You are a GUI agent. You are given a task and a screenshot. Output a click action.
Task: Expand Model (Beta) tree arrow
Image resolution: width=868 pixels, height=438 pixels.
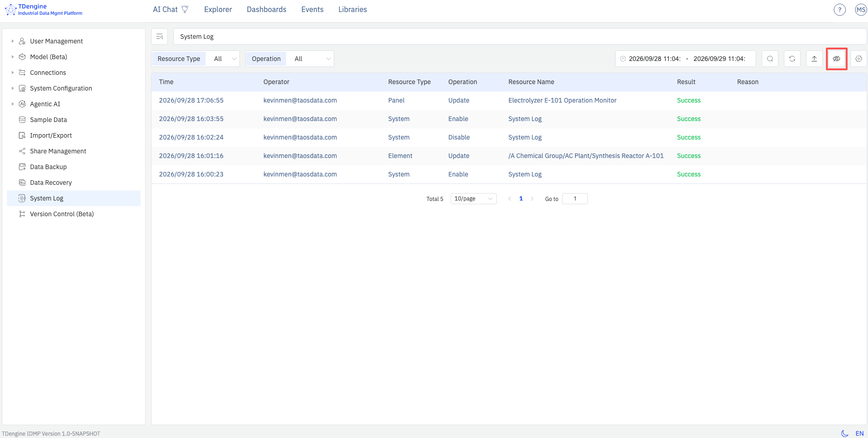[x=12, y=57]
